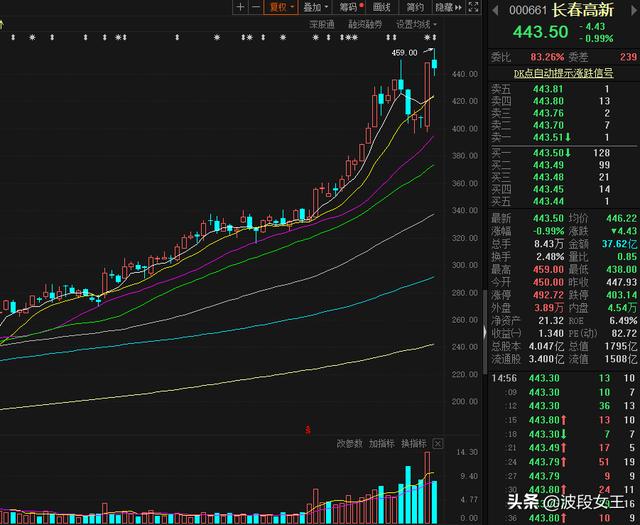Click the 买三 price 443.48
This screenshot has height=525, width=640.
coord(548,177)
